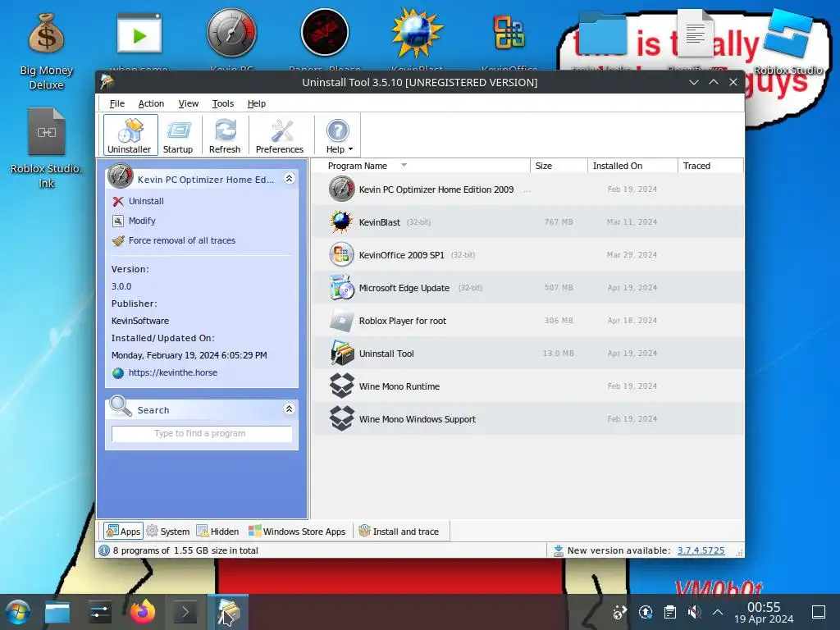Open the system settings taskbar icon
840x630 pixels.
[x=100, y=612]
